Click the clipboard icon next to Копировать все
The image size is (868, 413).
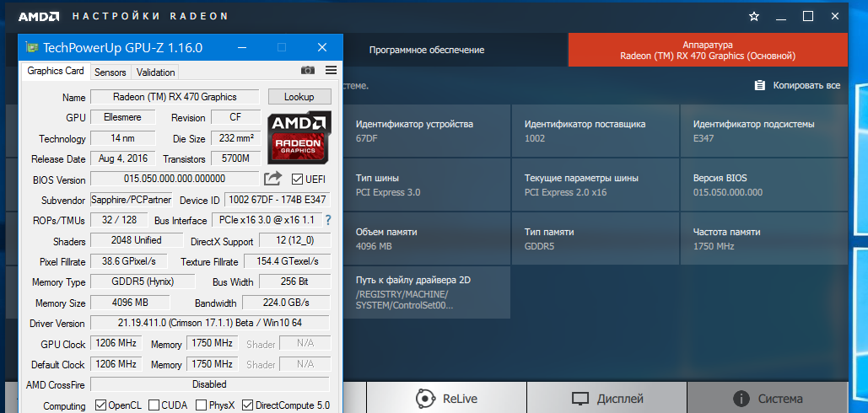point(760,85)
